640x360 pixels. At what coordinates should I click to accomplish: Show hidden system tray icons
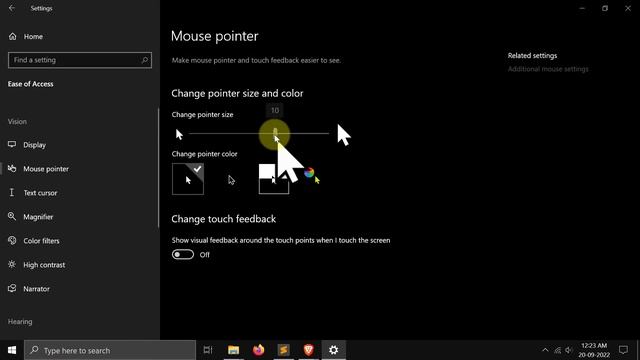click(x=545, y=350)
